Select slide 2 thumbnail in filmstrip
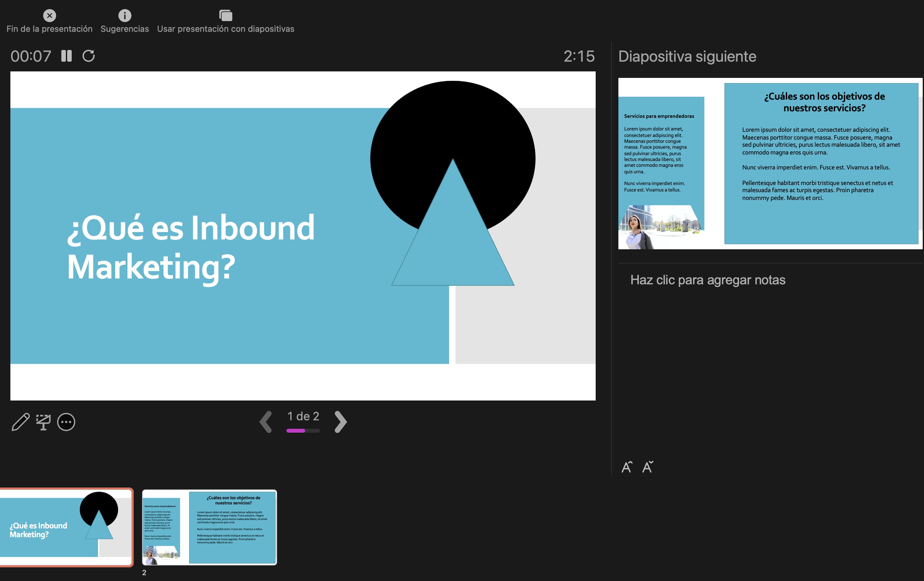This screenshot has height=581, width=924. [210, 527]
